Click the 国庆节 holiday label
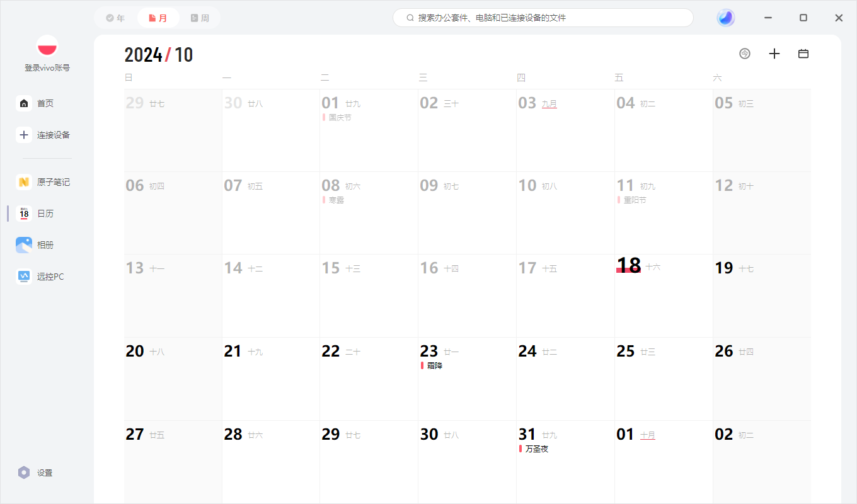The image size is (857, 504). coord(340,118)
